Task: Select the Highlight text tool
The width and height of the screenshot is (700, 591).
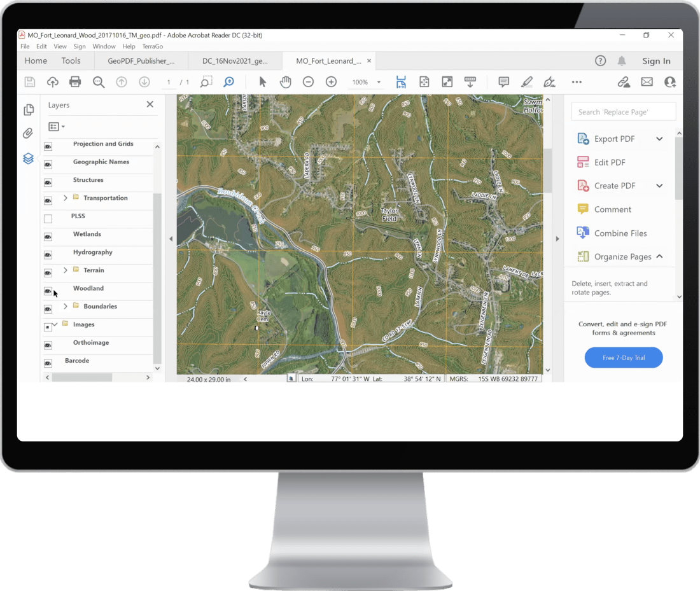Action: (x=526, y=81)
